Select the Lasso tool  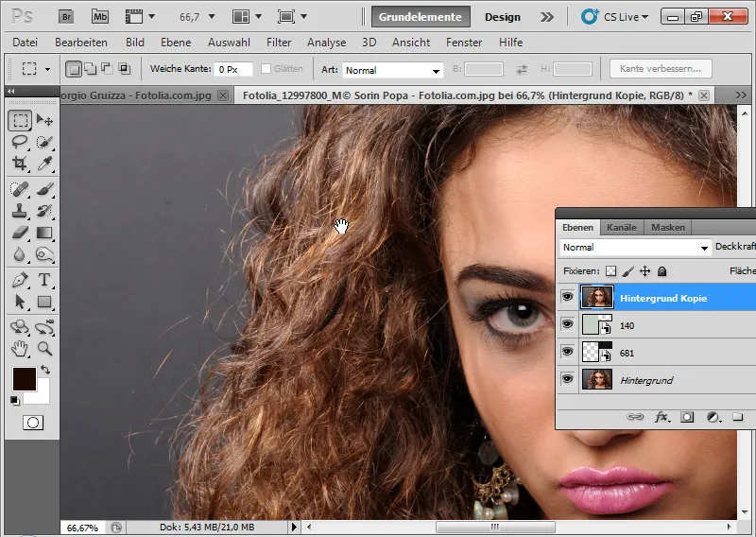(x=20, y=142)
